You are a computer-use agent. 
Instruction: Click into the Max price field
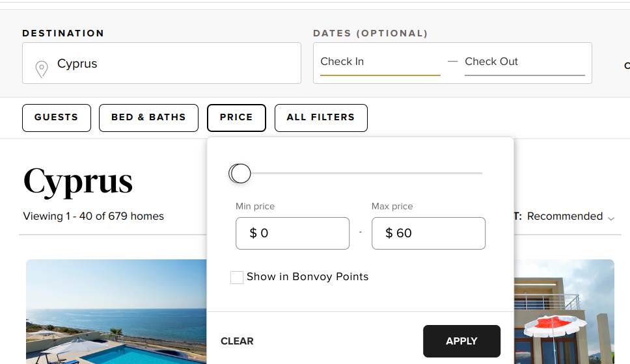pyautogui.click(x=428, y=233)
